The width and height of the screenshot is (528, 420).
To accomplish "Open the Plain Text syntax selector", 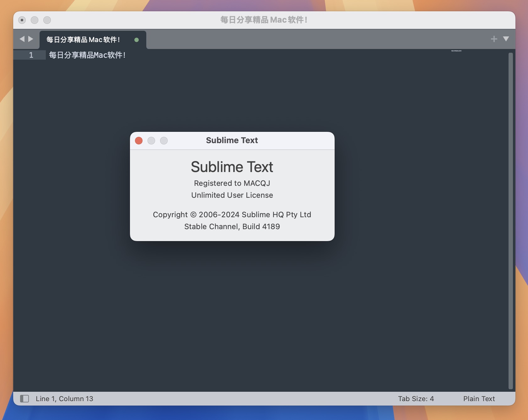I will [479, 399].
